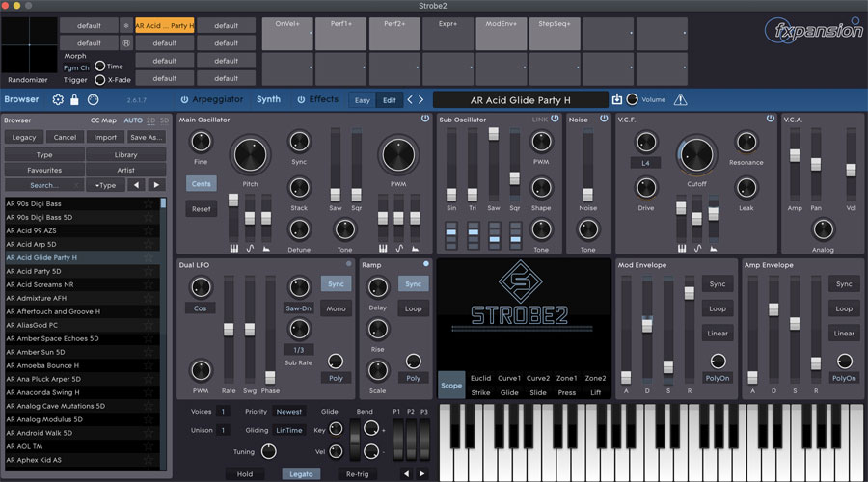Toggle Noise section power icon
This screenshot has height=482, width=868.
point(604,119)
